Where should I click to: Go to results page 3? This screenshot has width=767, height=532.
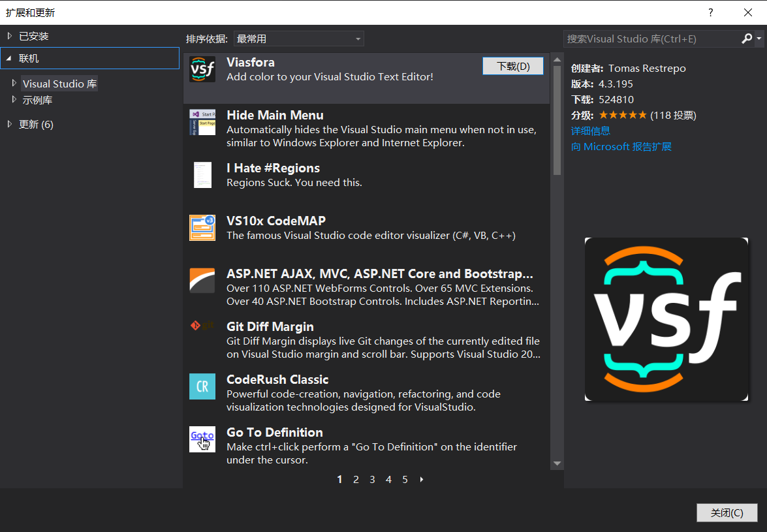pos(372,480)
